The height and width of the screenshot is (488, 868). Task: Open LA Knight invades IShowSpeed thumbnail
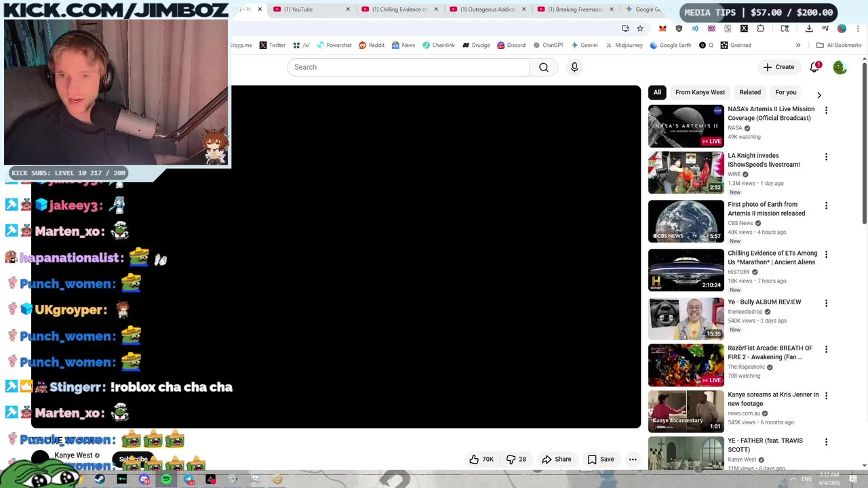click(x=686, y=172)
